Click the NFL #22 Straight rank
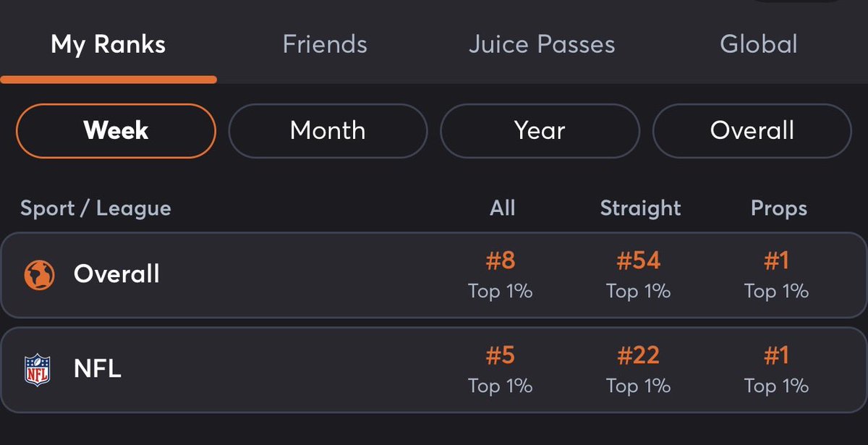Viewport: 868px width, 445px height. (x=638, y=355)
